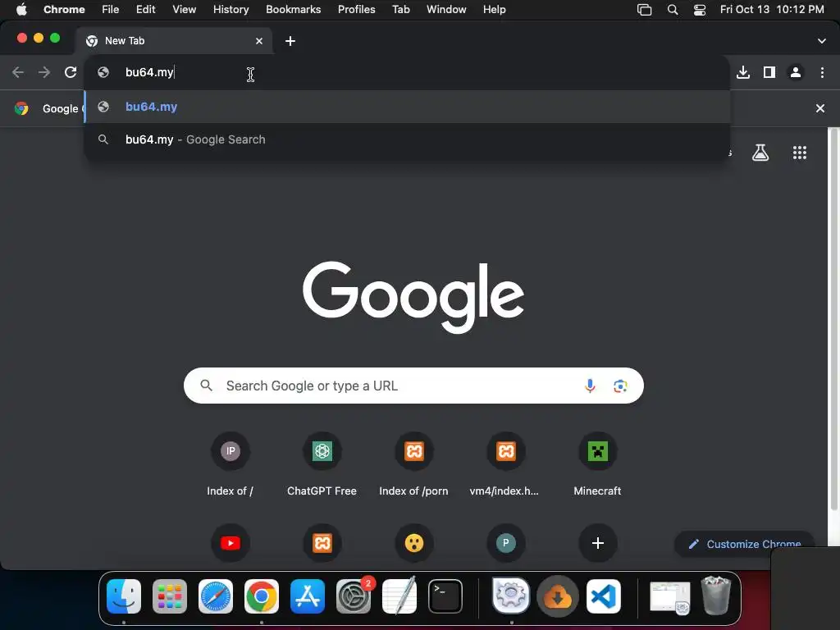Open macOS Control Center in menu bar
The width and height of the screenshot is (840, 630).
699,10
